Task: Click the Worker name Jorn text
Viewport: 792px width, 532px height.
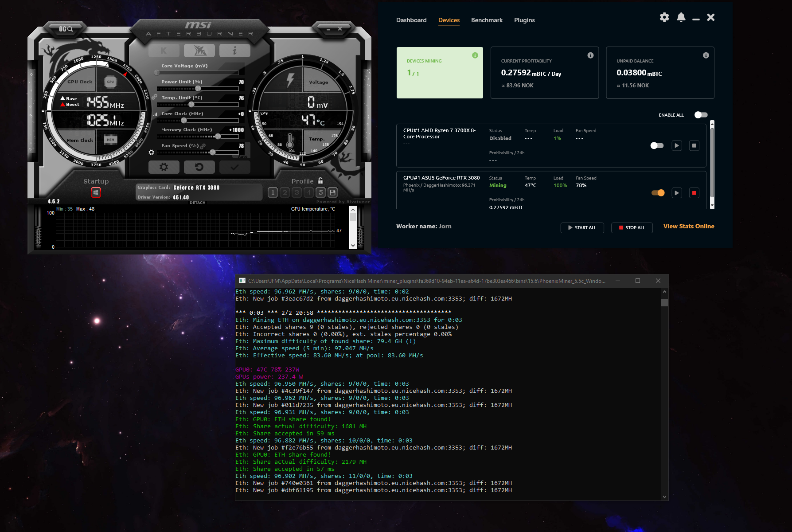Action: click(x=424, y=226)
